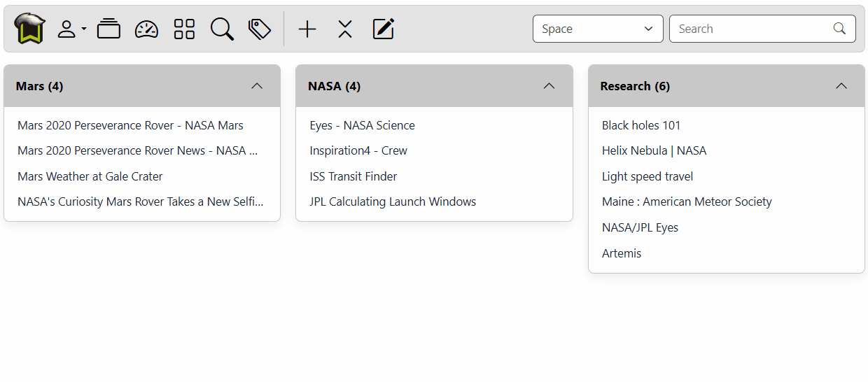Open Light speed travel bookmark
This screenshot has height=382, width=868.
[647, 176]
